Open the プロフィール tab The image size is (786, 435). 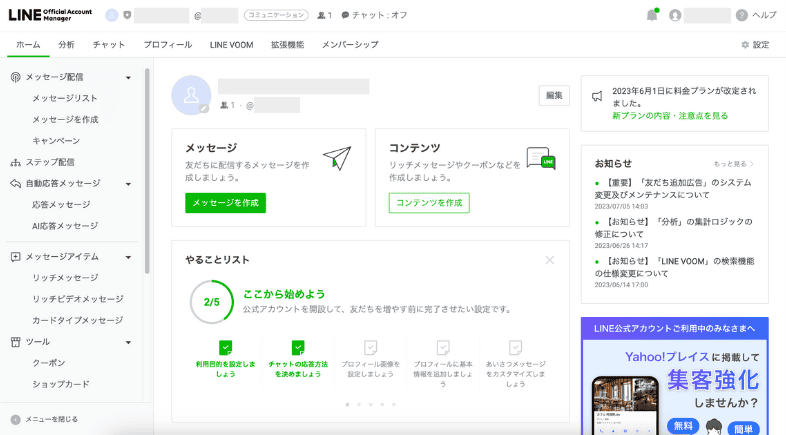pyautogui.click(x=167, y=45)
